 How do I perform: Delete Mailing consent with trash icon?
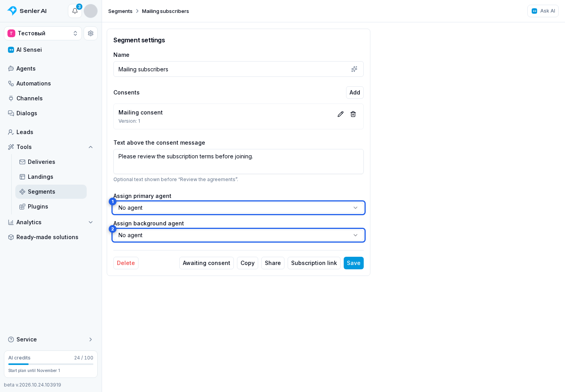[353, 114]
